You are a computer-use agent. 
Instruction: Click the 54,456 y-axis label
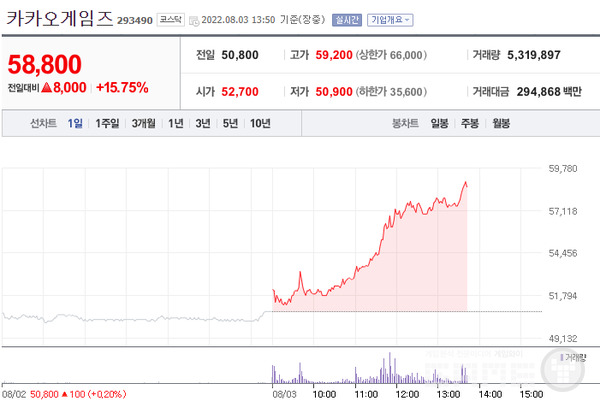click(562, 253)
